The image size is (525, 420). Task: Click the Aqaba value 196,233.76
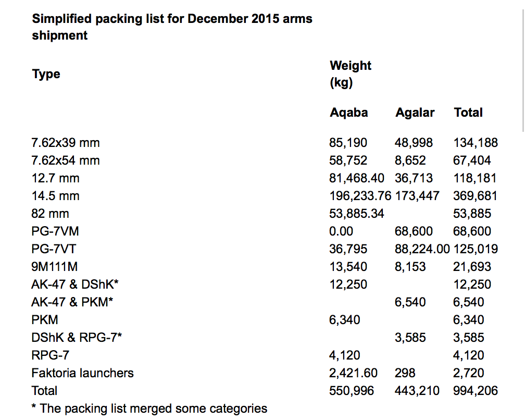360,196
